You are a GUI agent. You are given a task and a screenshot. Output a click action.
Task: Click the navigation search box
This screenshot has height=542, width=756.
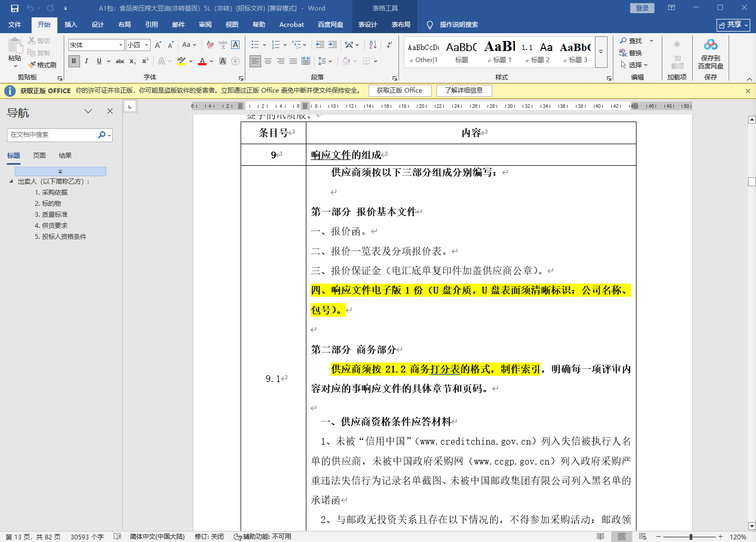click(x=53, y=135)
